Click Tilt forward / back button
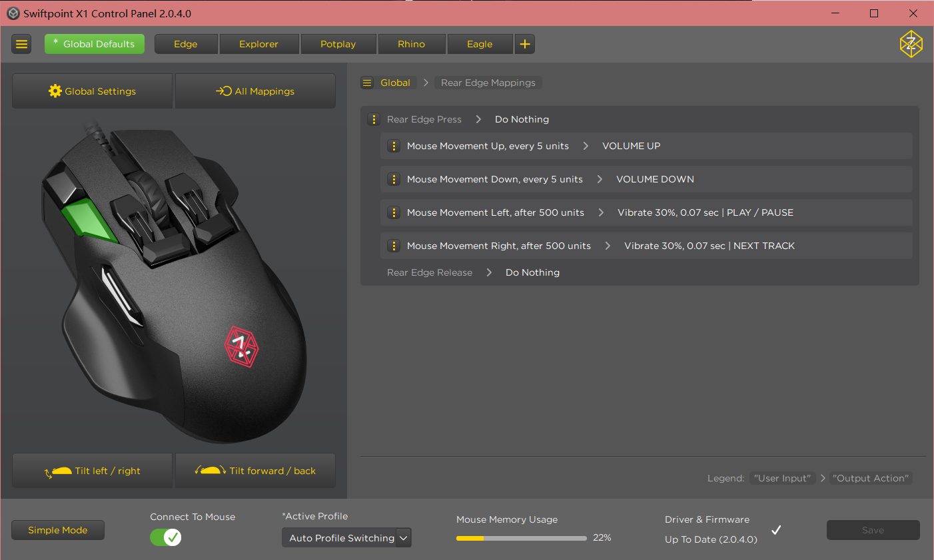Image resolution: width=934 pixels, height=560 pixels. 255,471
